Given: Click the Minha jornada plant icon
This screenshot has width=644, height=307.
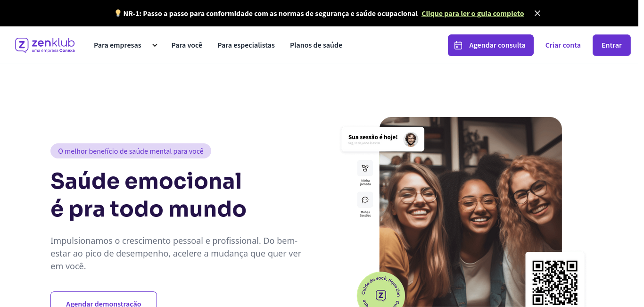Looking at the screenshot, I should [365, 168].
